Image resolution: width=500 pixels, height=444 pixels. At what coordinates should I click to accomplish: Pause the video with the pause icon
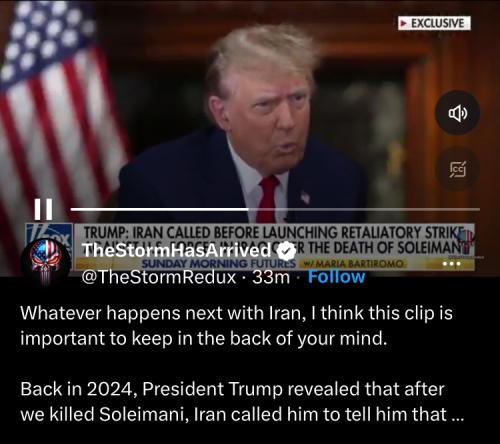pyautogui.click(x=43, y=209)
